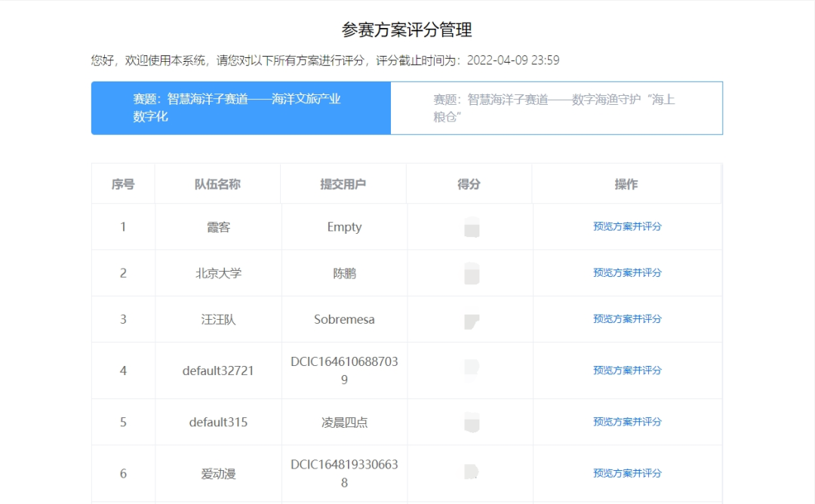Click the submitting user DCIC1648193306638
This screenshot has width=815, height=504.
pos(344,473)
